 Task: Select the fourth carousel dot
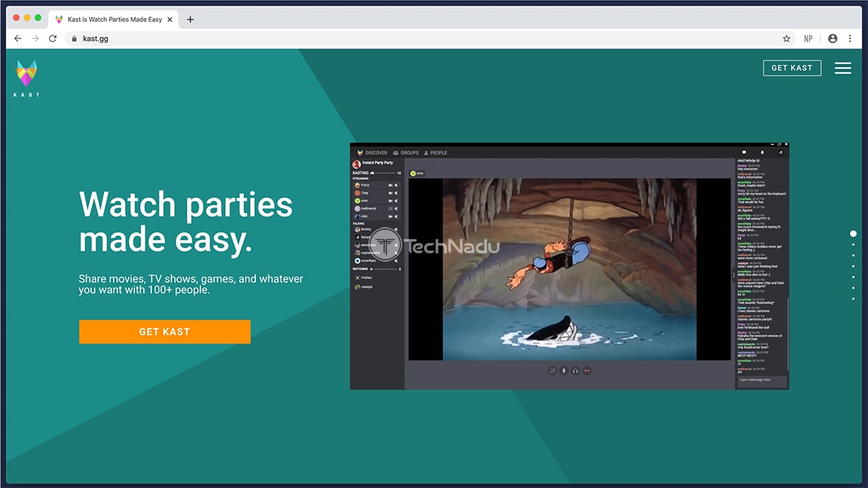[x=854, y=266]
